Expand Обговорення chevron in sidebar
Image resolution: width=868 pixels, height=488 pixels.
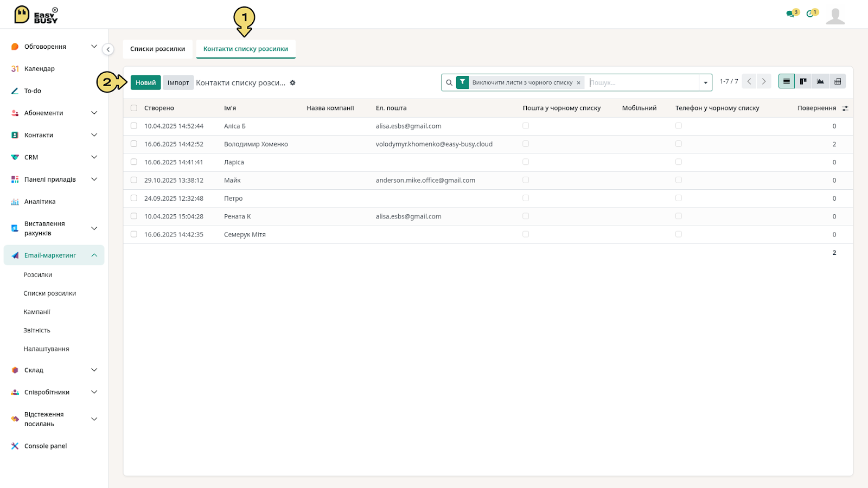94,47
